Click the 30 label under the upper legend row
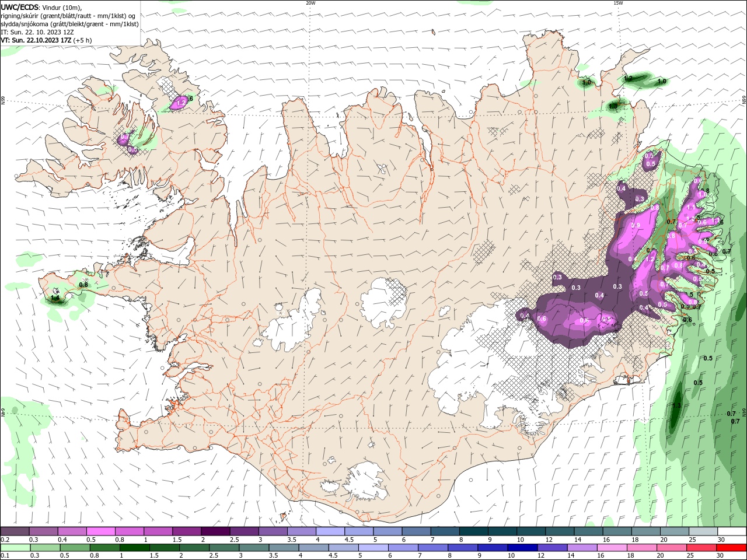This screenshot has width=747, height=560. pyautogui.click(x=721, y=540)
